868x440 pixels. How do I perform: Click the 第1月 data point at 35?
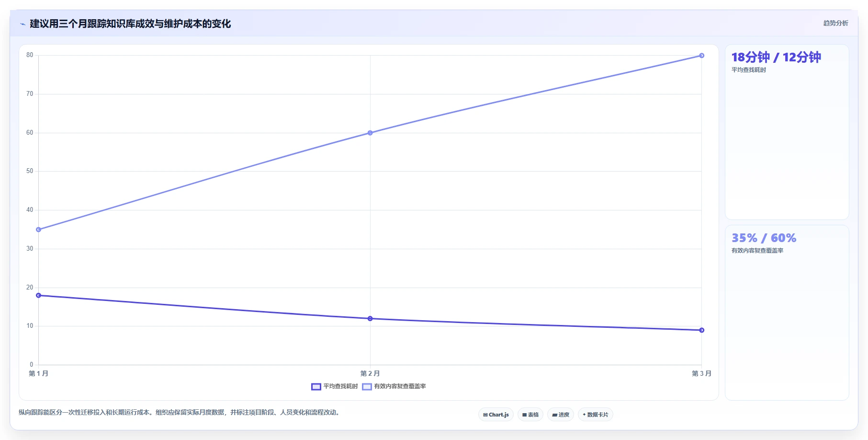(x=39, y=230)
